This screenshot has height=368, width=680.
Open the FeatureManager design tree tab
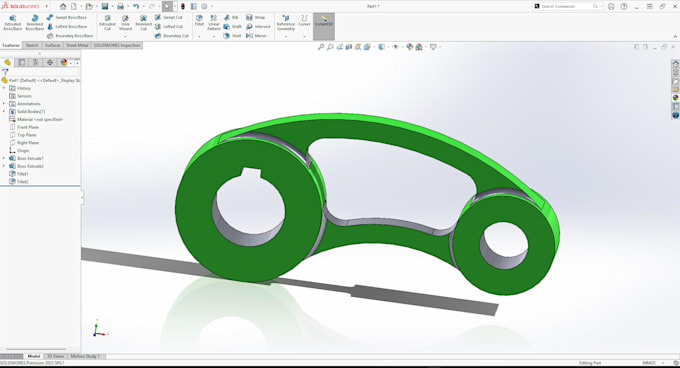(7, 62)
